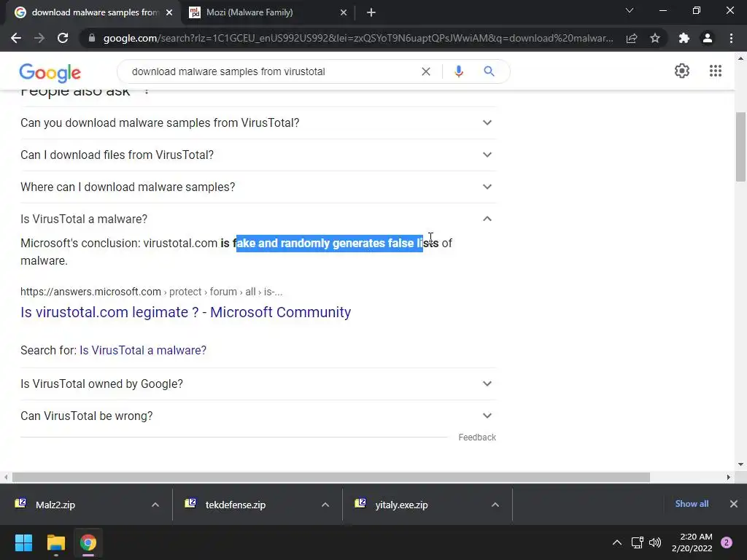Search for 'Is VirusTotal a malware?' link
The width and height of the screenshot is (747, 560).
(143, 350)
